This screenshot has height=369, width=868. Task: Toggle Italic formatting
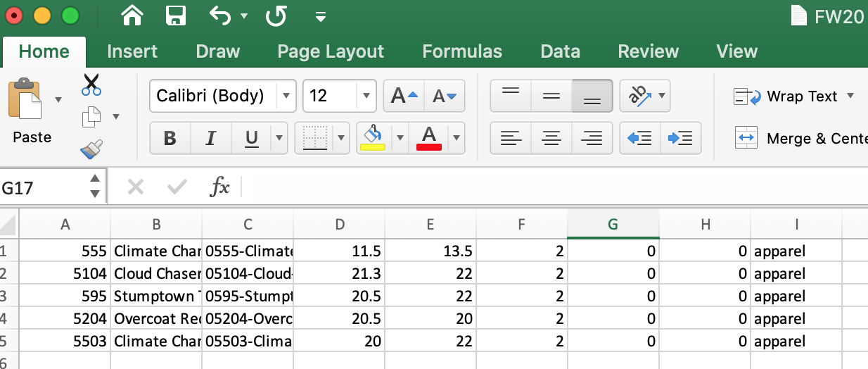[210, 138]
